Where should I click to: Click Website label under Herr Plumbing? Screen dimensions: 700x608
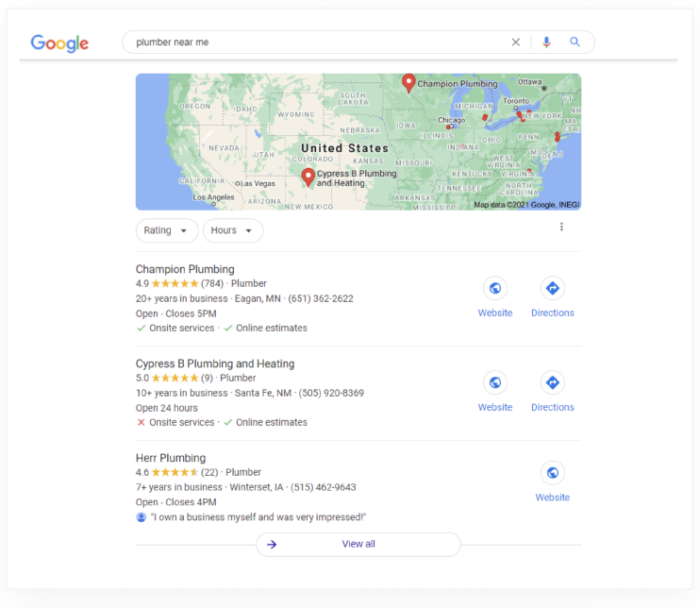point(552,498)
